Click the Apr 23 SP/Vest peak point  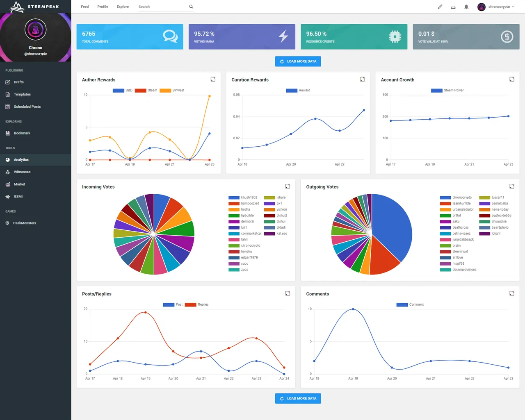(210, 96)
